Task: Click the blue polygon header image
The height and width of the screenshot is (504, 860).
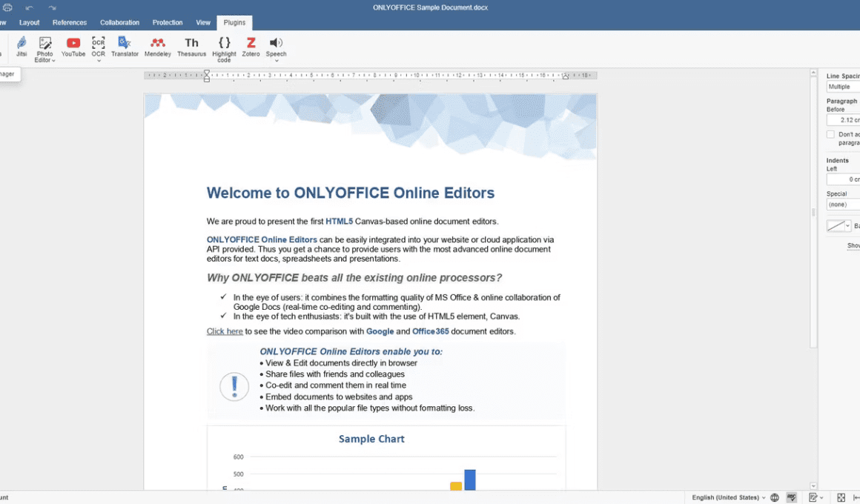Action: (371, 127)
